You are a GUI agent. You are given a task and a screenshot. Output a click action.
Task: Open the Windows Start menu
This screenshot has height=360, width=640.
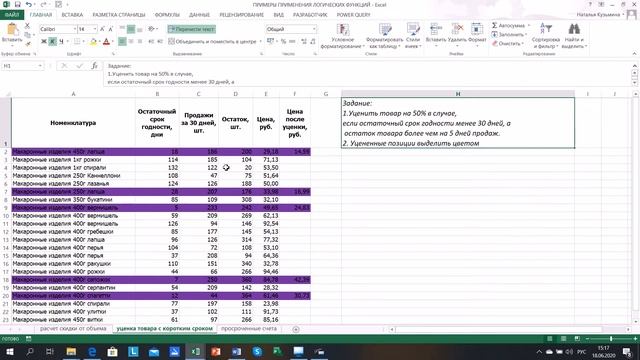click(9, 351)
